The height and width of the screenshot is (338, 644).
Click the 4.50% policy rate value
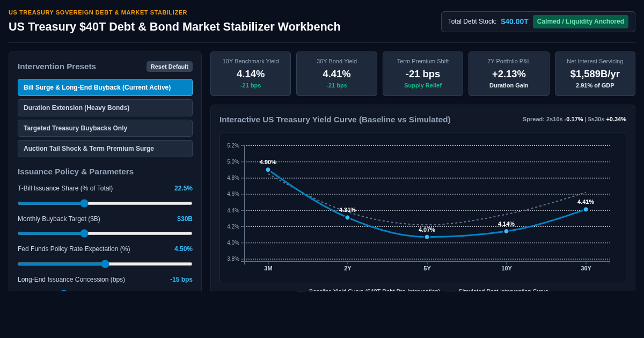184,249
